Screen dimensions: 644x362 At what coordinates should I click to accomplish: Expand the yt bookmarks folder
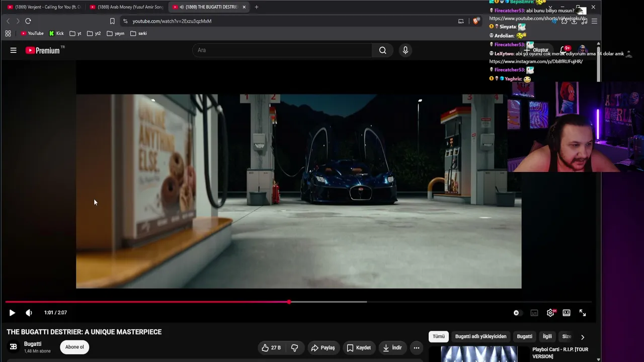[x=75, y=34]
